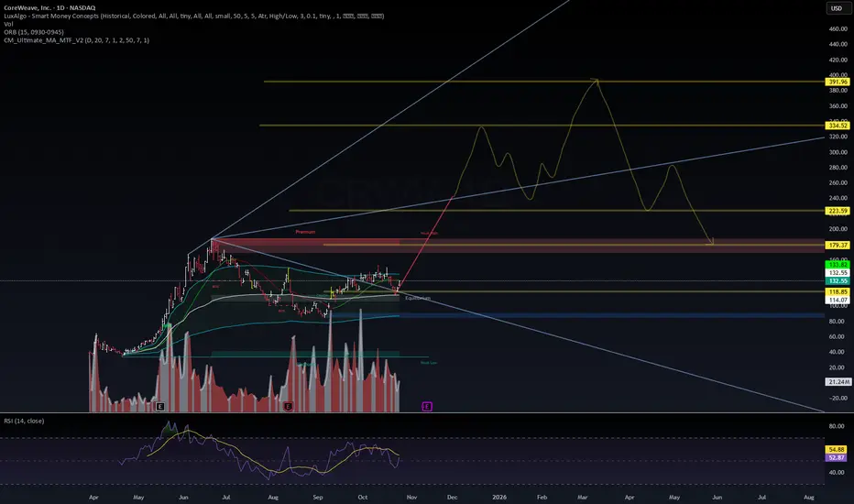This screenshot has width=854, height=504.
Task: Click the 223.59 yellow price label
Action: tap(838, 211)
